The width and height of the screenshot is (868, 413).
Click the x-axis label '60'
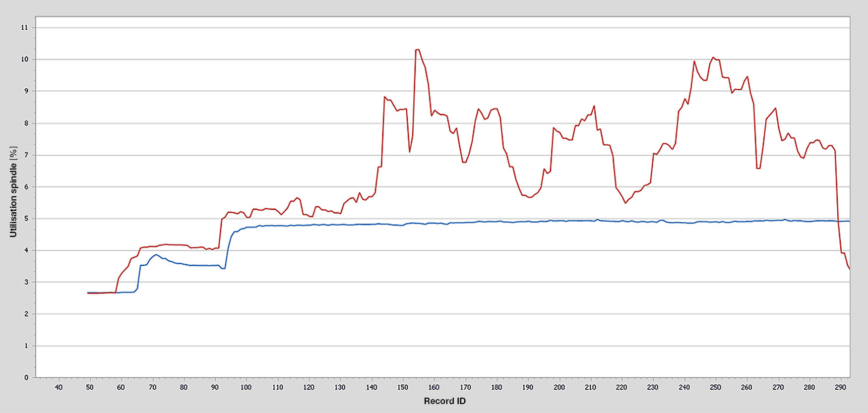pyautogui.click(x=121, y=387)
